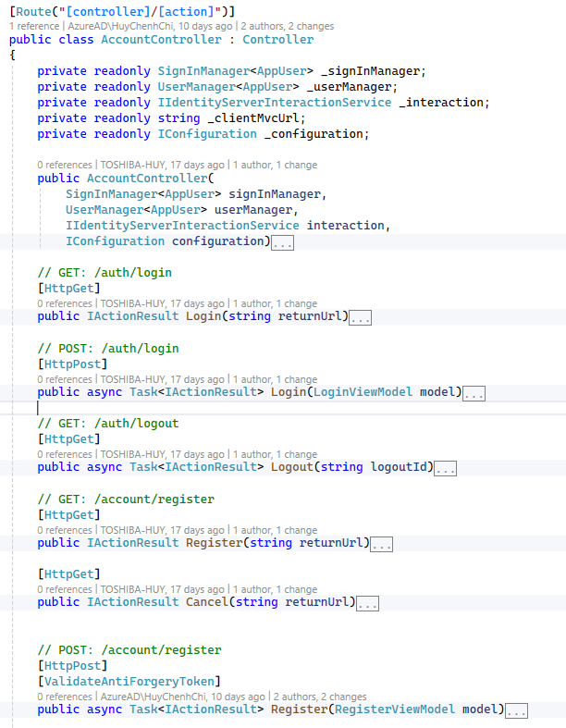566x728 pixels.
Task: Open "1 author, 1 change" above Cancel method
Action: (x=274, y=589)
